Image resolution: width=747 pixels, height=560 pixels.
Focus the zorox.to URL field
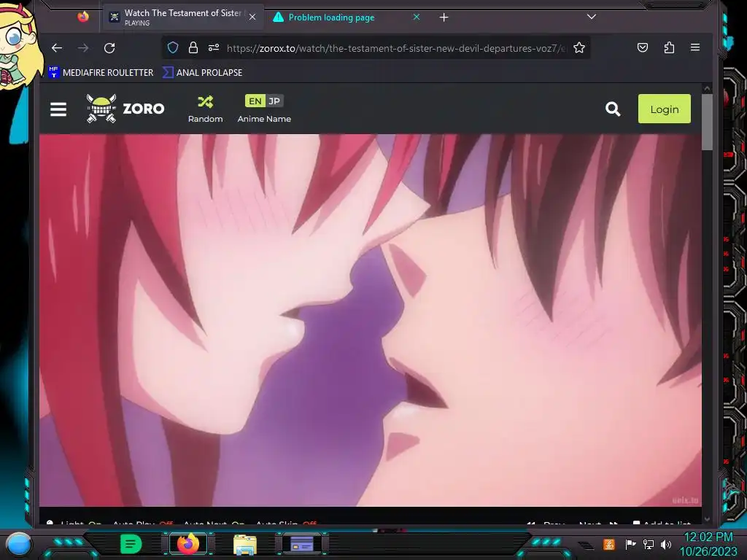(x=396, y=48)
